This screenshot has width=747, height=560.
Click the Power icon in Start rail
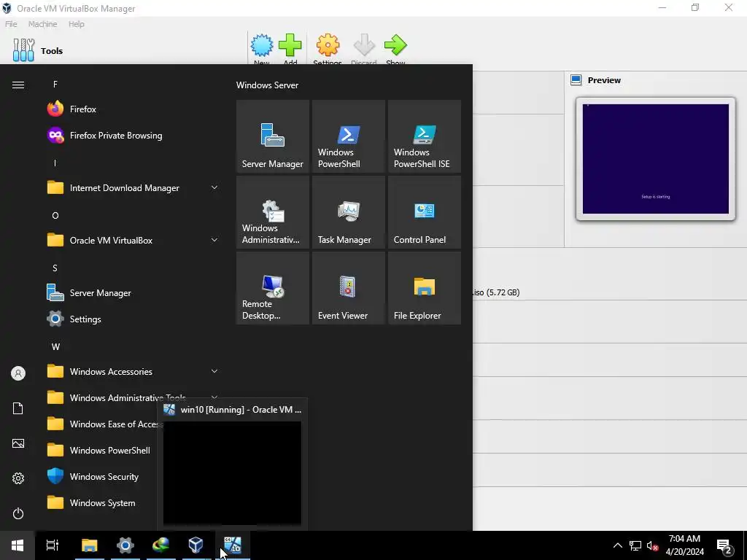(18, 513)
